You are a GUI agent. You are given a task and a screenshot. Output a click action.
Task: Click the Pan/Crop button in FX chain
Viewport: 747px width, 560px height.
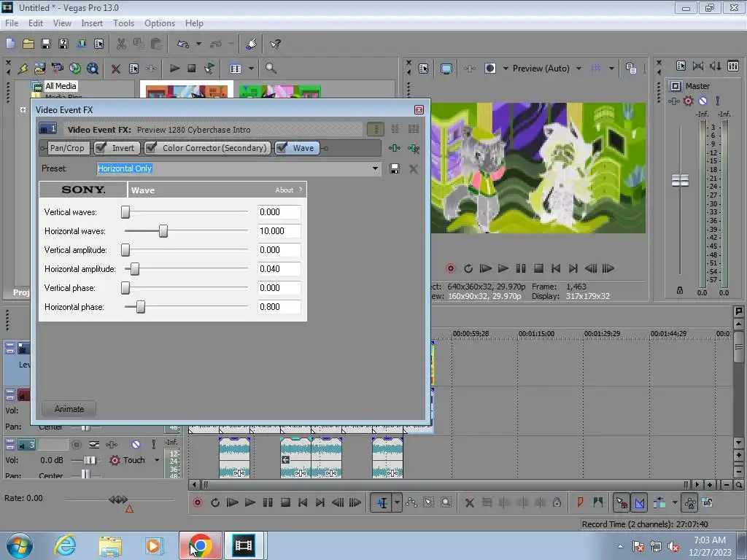[x=67, y=148]
